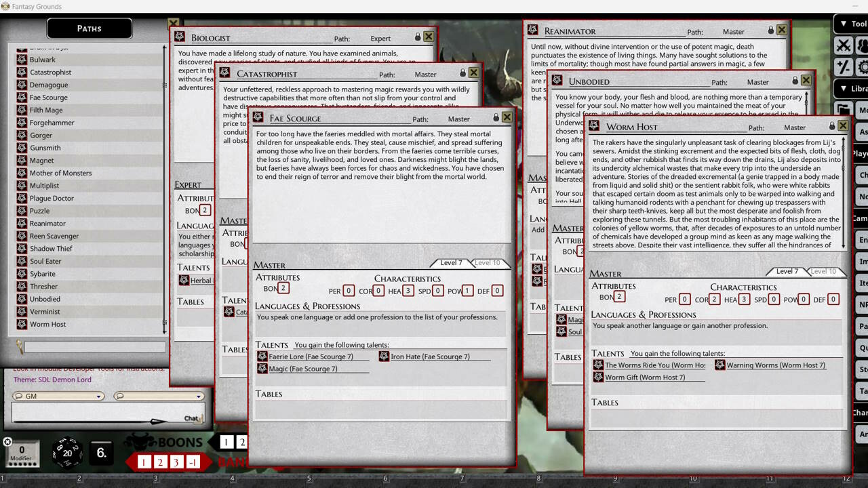
Task: Click the pentagram icon beside Fae Scourge title
Action: [258, 117]
